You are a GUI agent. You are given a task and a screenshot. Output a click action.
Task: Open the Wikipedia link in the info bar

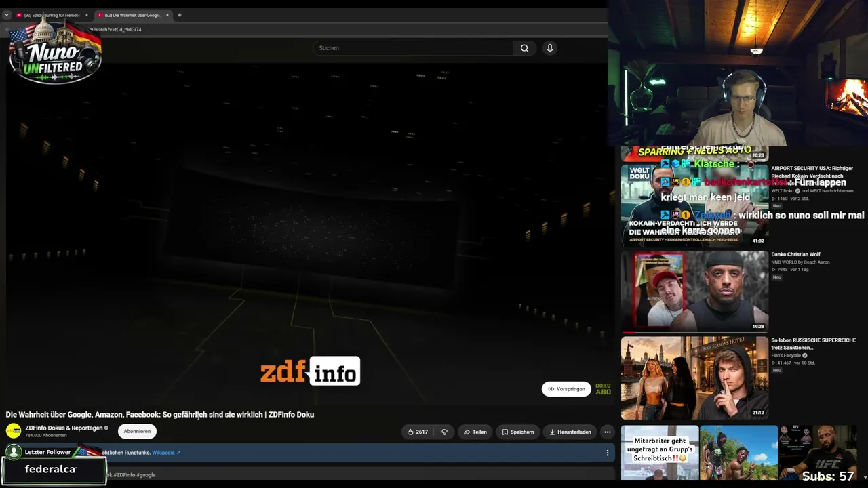click(166, 453)
